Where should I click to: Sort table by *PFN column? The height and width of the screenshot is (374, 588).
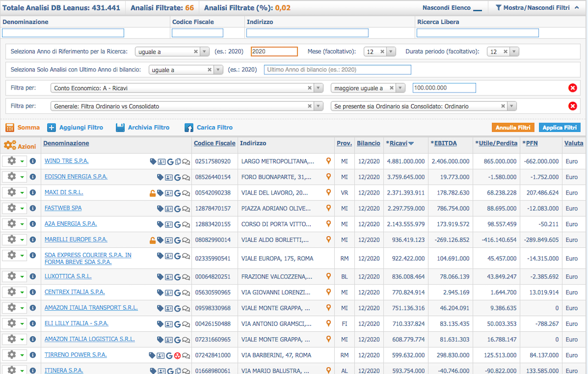530,143
